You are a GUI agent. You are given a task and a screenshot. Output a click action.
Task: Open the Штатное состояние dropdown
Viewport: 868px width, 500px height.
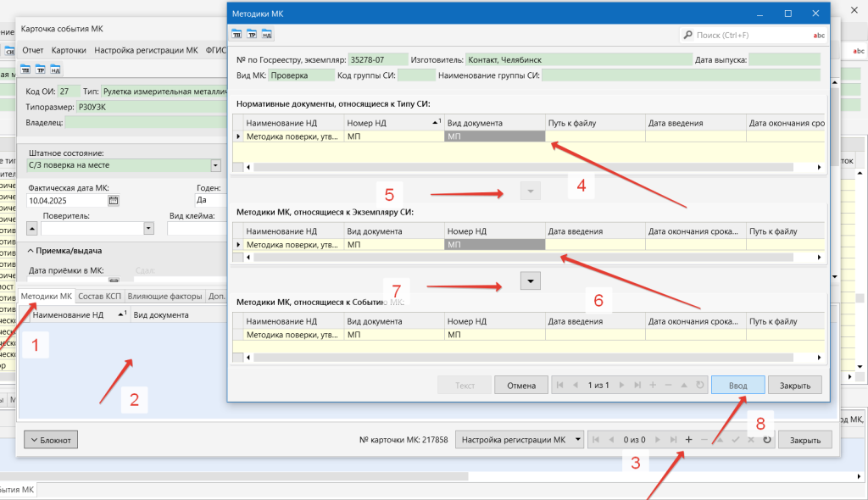coord(215,165)
